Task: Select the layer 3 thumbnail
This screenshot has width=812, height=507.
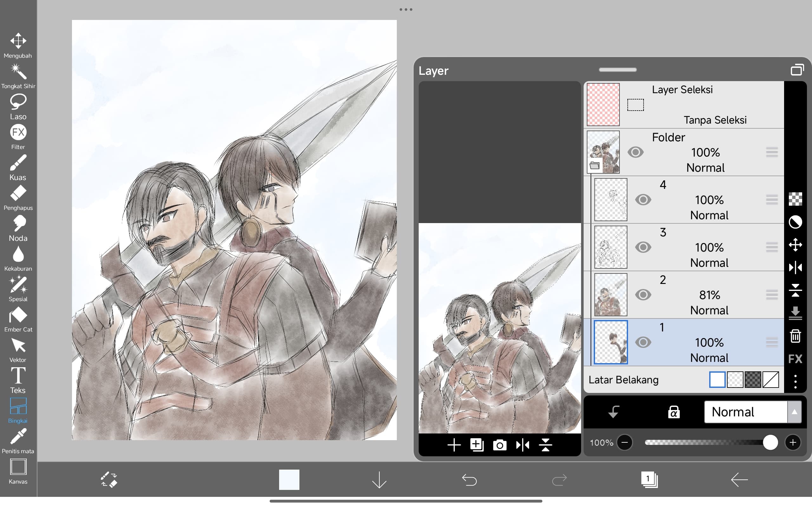Action: pos(610,247)
